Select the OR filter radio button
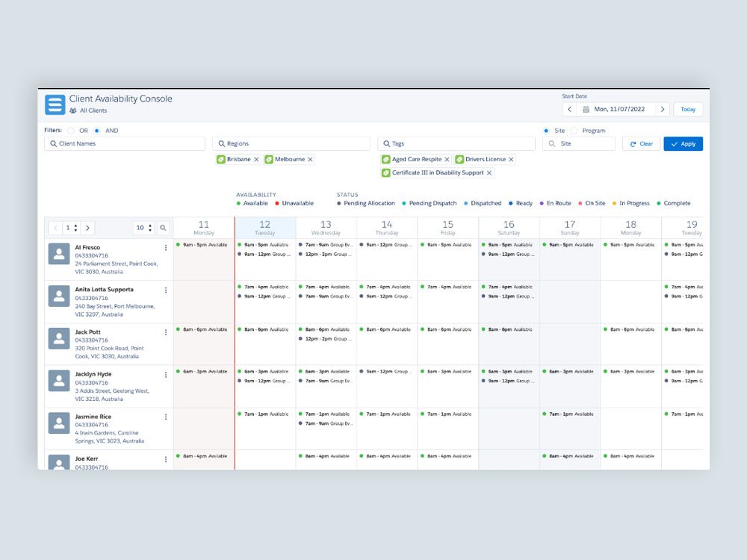The width and height of the screenshot is (747, 560). pyautogui.click(x=71, y=131)
